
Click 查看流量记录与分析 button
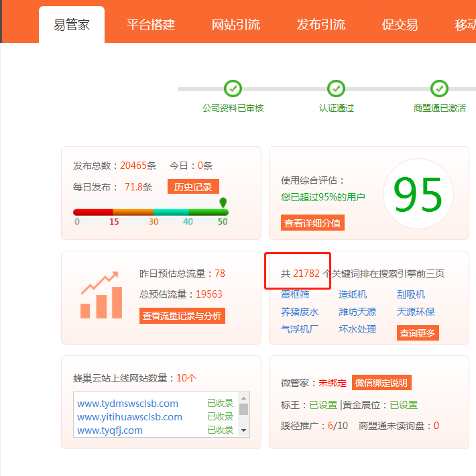coord(182,316)
